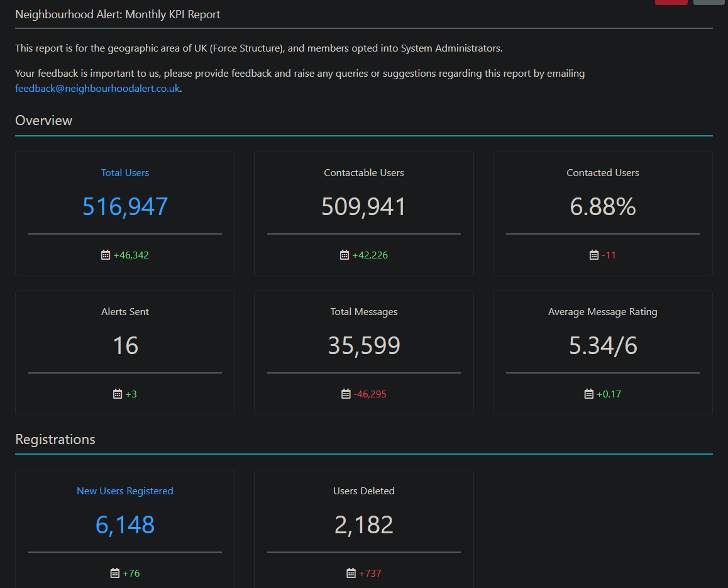Screen dimensions: 728x588
Task: Click calendar icon under New Users Registered
Action: [x=115, y=574]
